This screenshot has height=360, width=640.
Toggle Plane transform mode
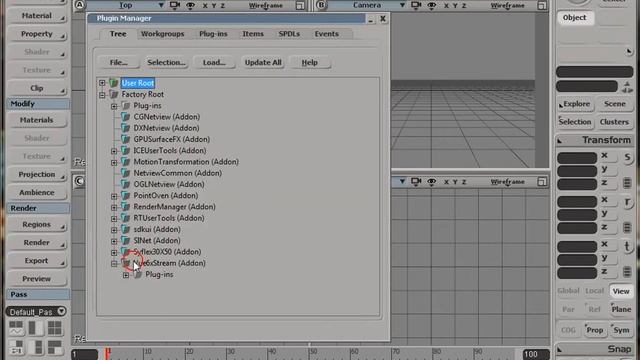click(621, 309)
